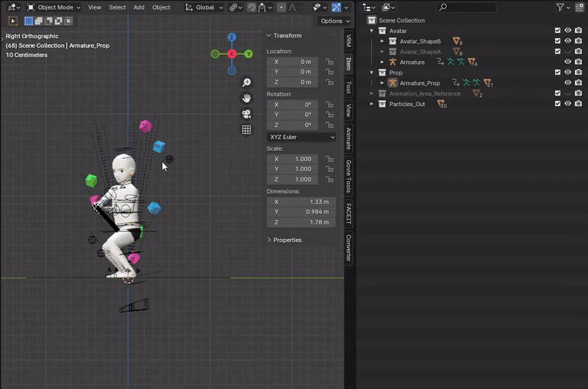Disable rendering for Prop collection camera icon

pyautogui.click(x=578, y=73)
